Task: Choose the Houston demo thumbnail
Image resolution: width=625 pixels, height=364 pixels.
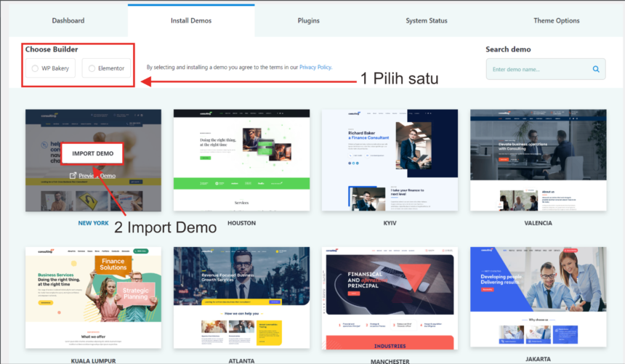Action: click(x=241, y=160)
